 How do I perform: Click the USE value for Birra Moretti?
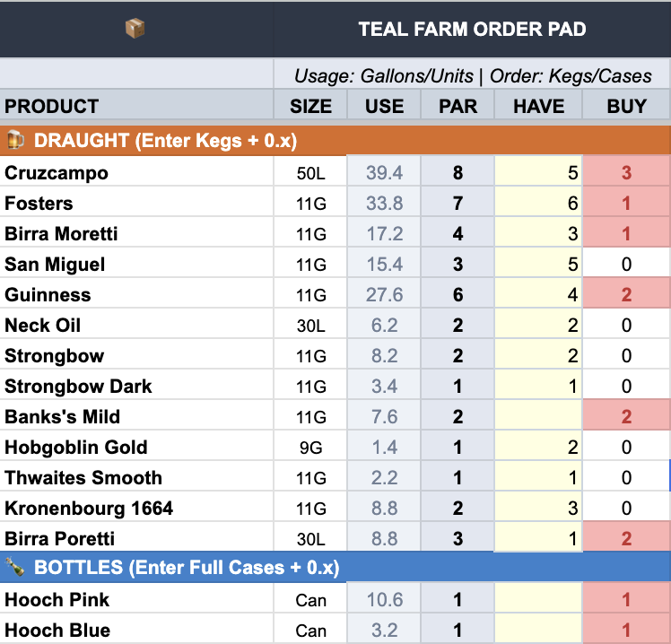tap(384, 234)
